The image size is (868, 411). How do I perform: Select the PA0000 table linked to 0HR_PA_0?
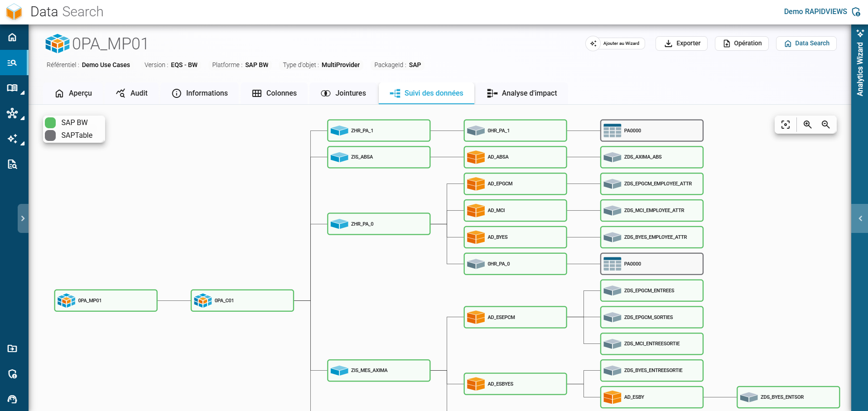[x=652, y=264]
